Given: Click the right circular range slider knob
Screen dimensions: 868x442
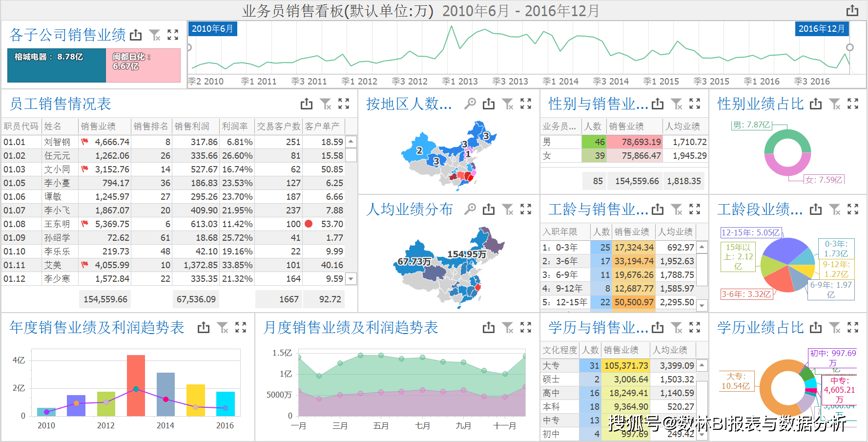Looking at the screenshot, I should (850, 47).
